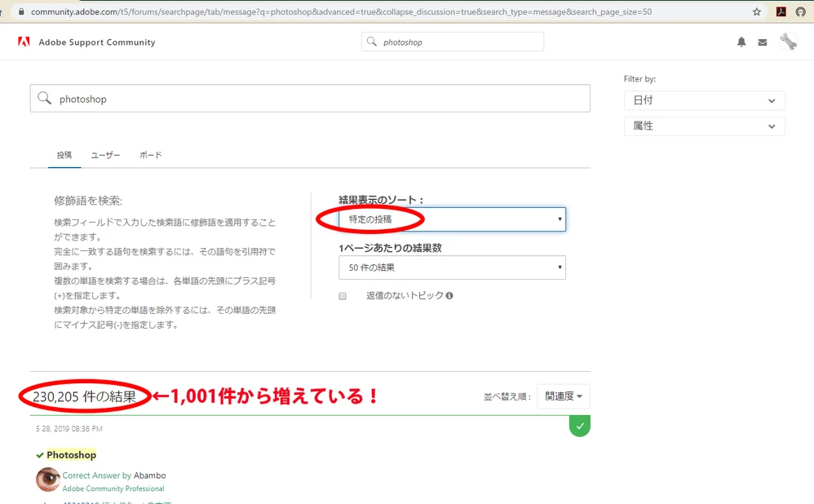Open the Adobe Support Community home link
Image resolution: width=814 pixels, height=504 pixels.
[x=96, y=42]
